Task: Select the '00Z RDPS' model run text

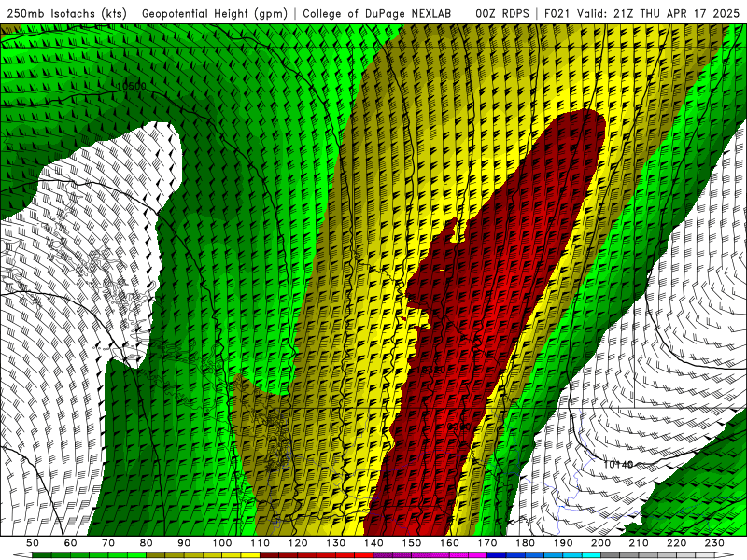Action: click(502, 13)
